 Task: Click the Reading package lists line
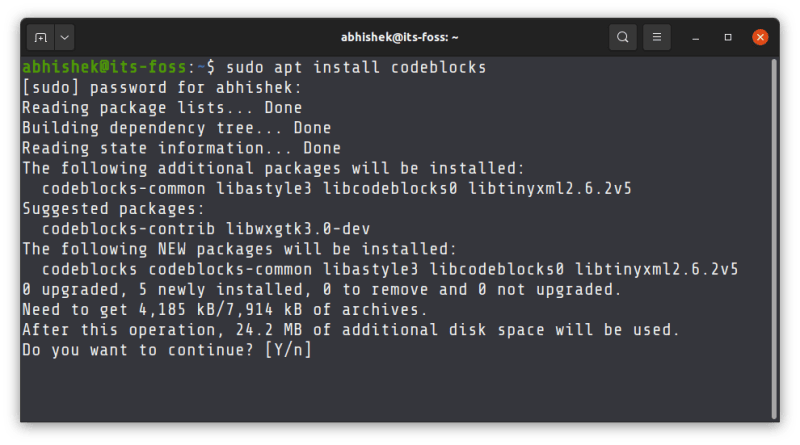[148, 108]
